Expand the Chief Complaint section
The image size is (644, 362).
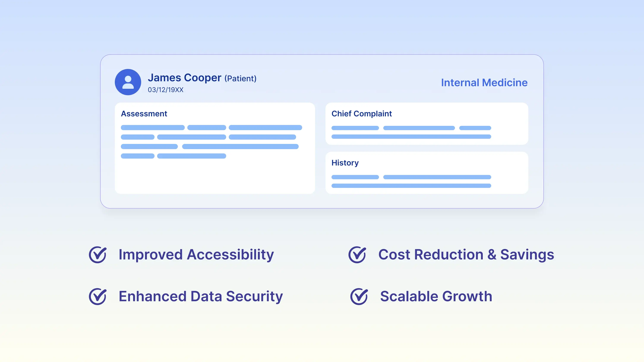pos(361,114)
